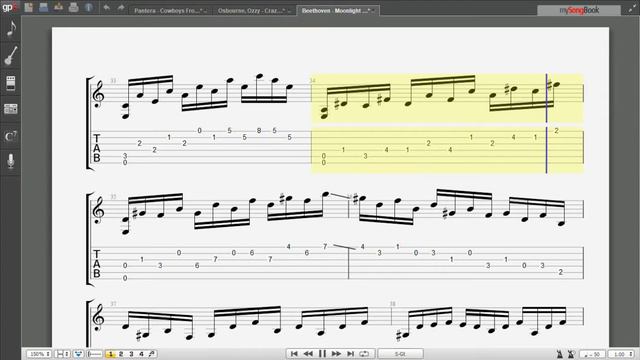The height and width of the screenshot is (360, 640).
Task: Toggle multi-voice edition icon
Action: 151,354
